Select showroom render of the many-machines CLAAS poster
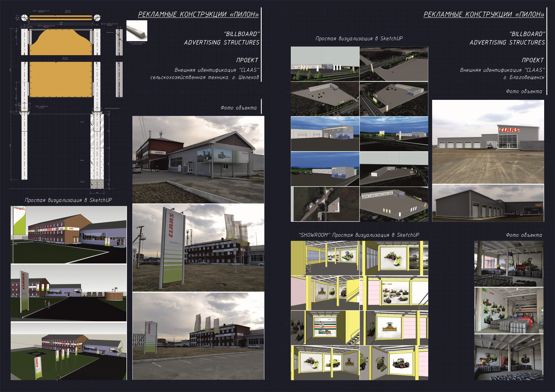This screenshot has width=555, height=392. click(394, 293)
